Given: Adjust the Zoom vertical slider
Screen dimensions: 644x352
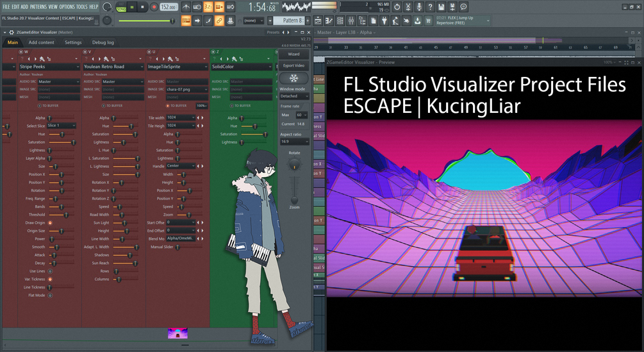Looking at the screenshot, I should 294,190.
